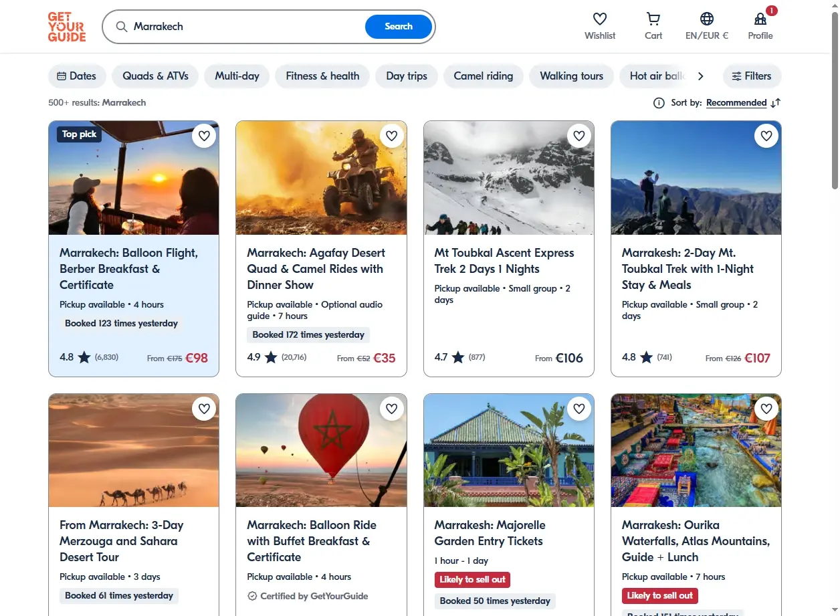Image resolution: width=840 pixels, height=616 pixels.
Task: Click the 'Certified by GetYourGuide' badge icon
Action: coord(252,596)
